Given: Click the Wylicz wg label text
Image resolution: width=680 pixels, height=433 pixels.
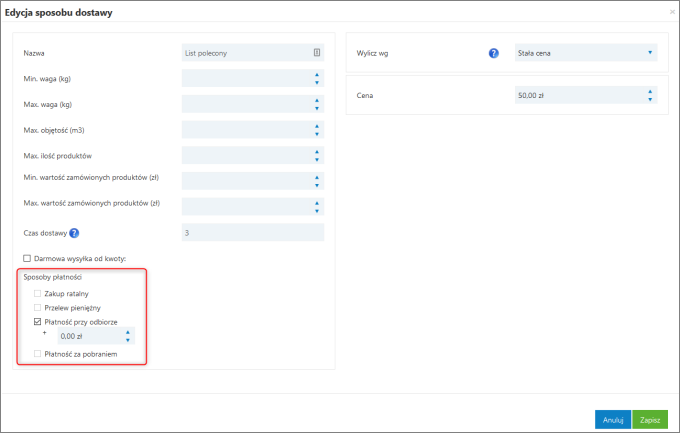Looking at the screenshot, I should coord(372,53).
